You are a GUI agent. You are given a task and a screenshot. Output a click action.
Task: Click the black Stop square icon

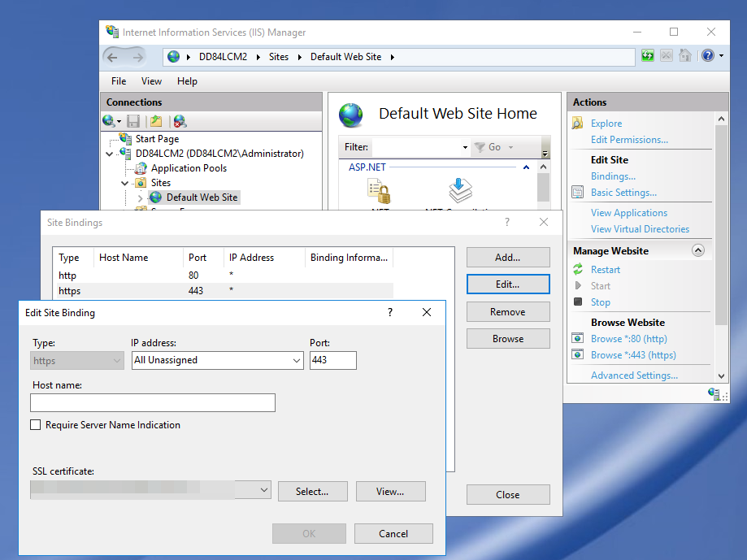578,302
